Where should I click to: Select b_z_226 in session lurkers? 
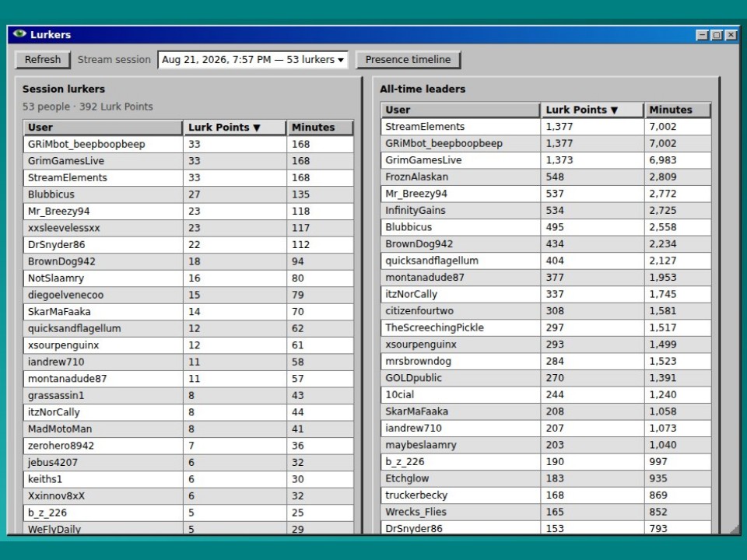(188, 513)
